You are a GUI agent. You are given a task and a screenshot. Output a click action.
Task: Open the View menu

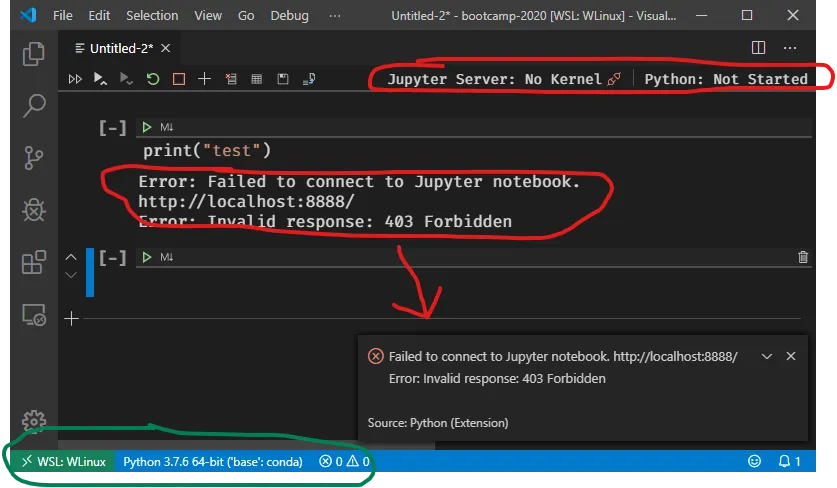click(x=208, y=15)
